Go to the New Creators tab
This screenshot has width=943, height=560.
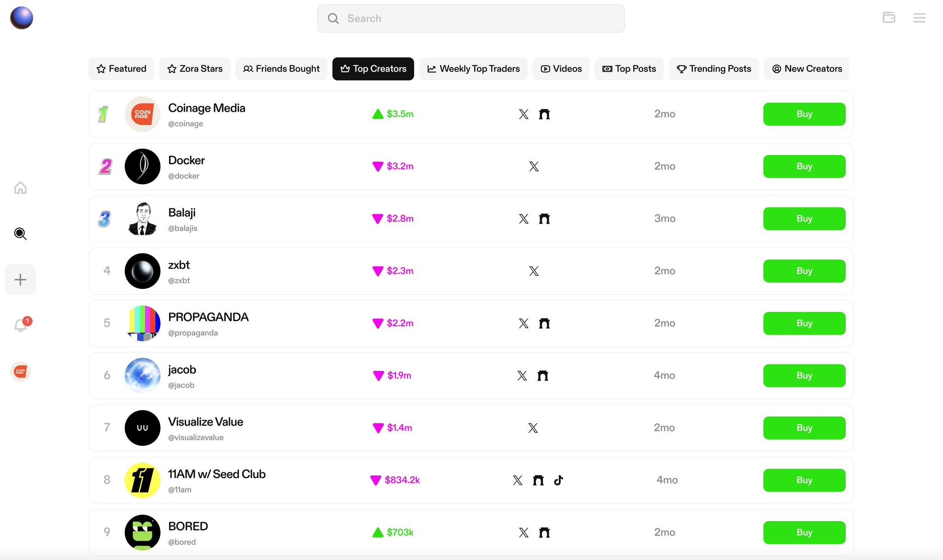click(x=807, y=69)
